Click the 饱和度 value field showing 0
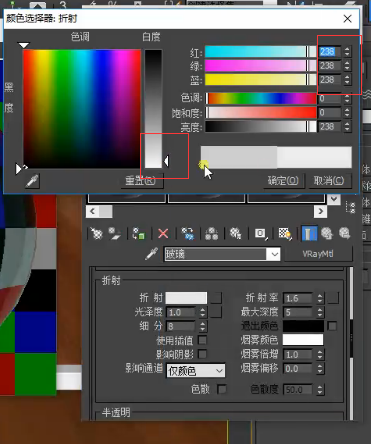 point(330,112)
